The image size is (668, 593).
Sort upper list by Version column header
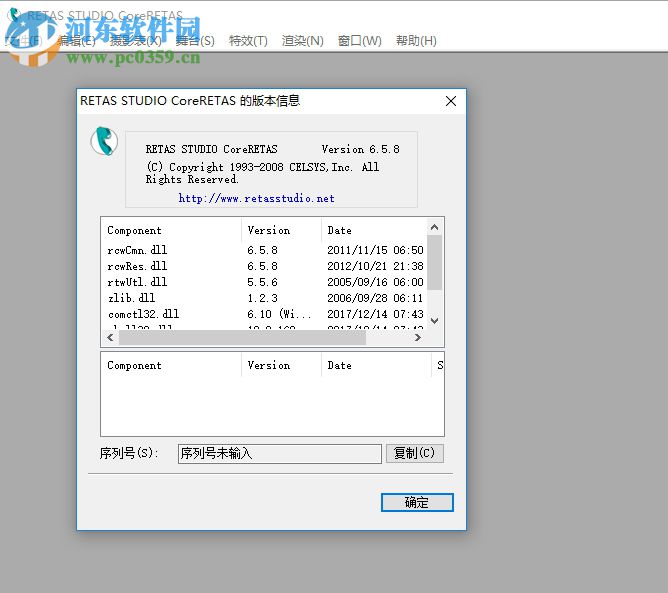coord(281,230)
